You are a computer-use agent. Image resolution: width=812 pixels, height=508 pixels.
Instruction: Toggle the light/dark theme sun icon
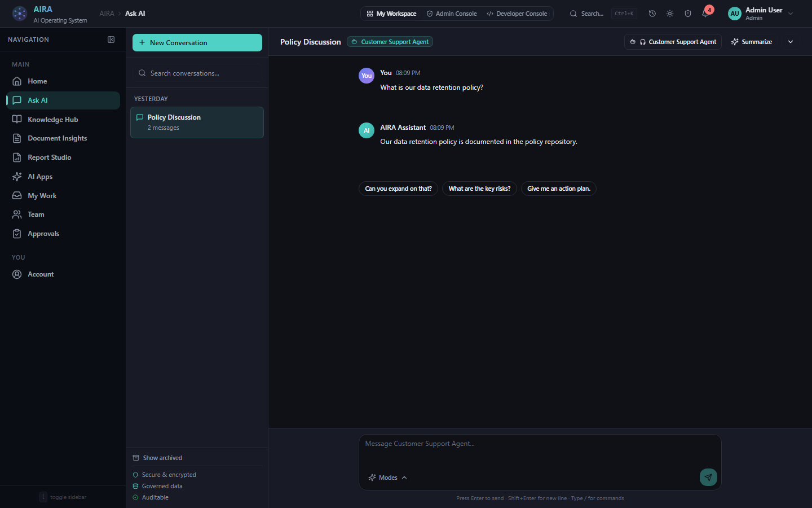(670, 14)
